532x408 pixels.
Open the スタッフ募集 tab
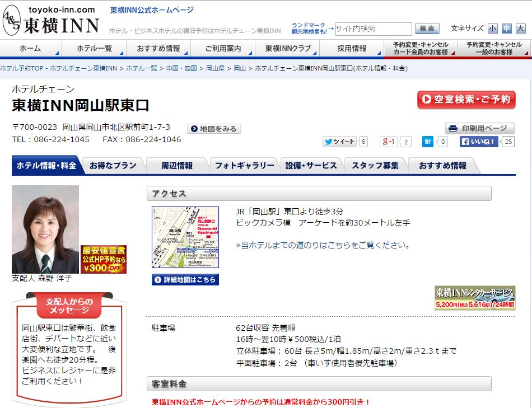point(375,166)
